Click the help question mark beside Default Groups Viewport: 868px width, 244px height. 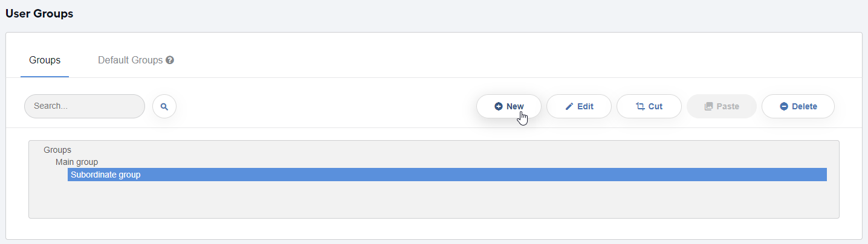(170, 60)
